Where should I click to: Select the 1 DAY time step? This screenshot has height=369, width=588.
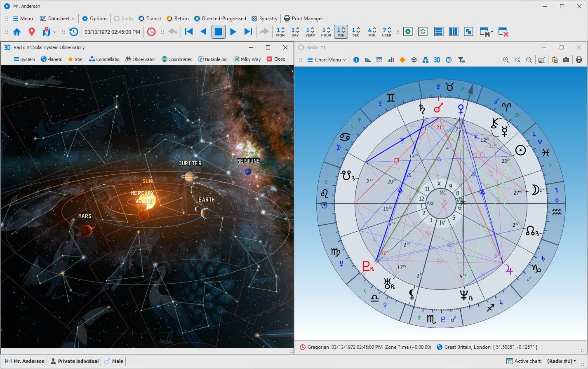point(295,32)
